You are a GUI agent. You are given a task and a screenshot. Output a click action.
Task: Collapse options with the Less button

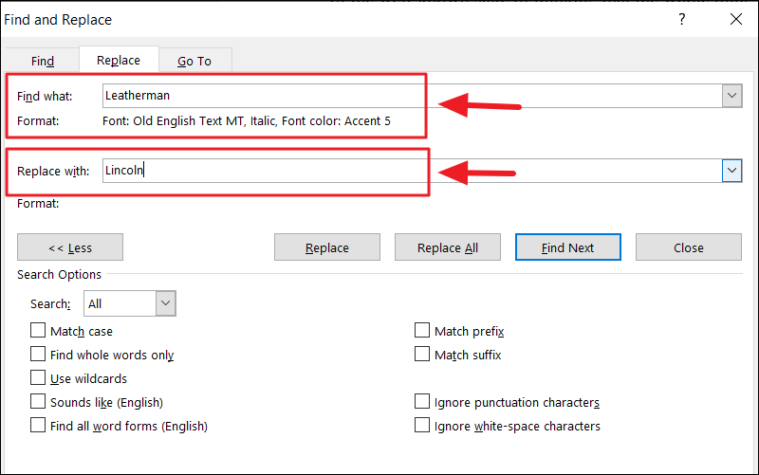point(70,247)
